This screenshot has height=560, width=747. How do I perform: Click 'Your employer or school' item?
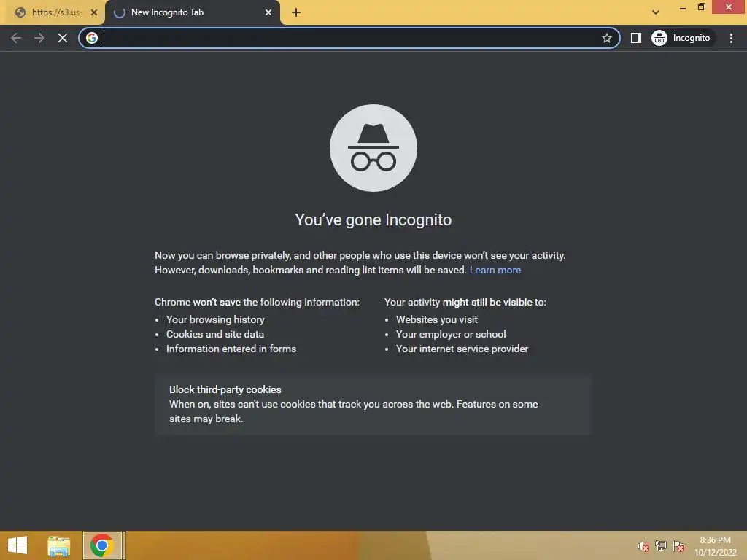[451, 334]
